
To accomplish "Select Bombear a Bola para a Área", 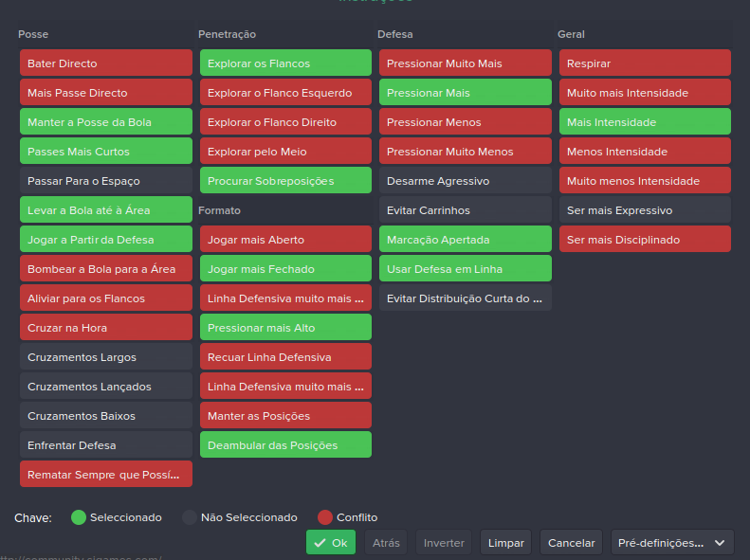I will [x=105, y=268].
